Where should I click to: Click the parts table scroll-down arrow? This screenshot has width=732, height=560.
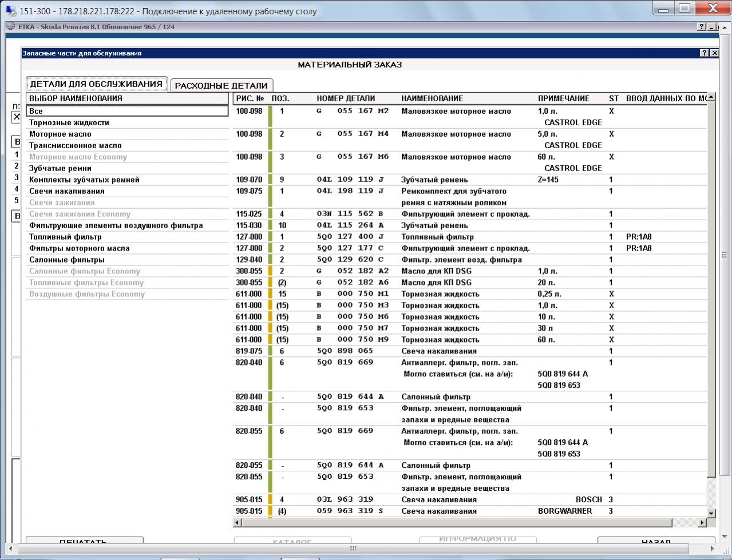tap(711, 513)
